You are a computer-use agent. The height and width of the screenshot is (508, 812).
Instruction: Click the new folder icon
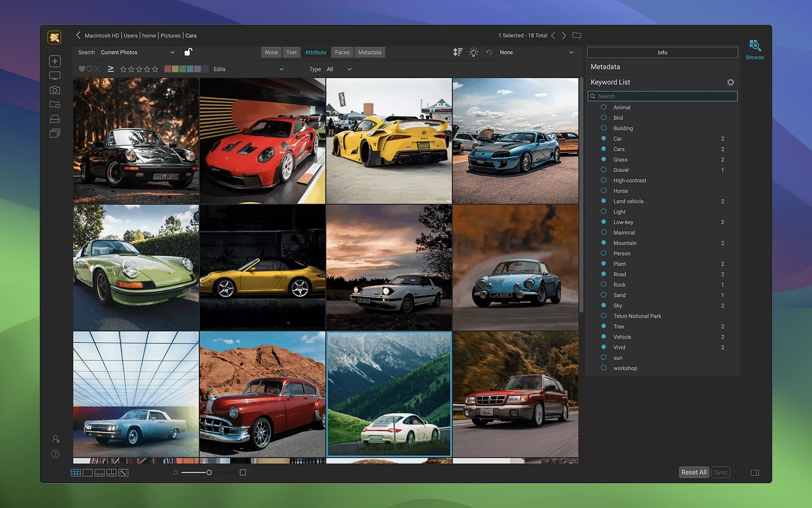(x=577, y=36)
